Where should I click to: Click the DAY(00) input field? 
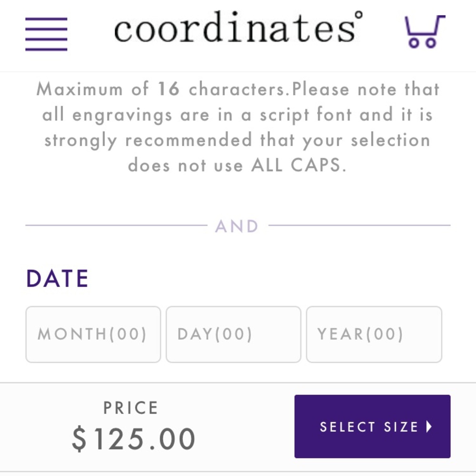click(233, 334)
